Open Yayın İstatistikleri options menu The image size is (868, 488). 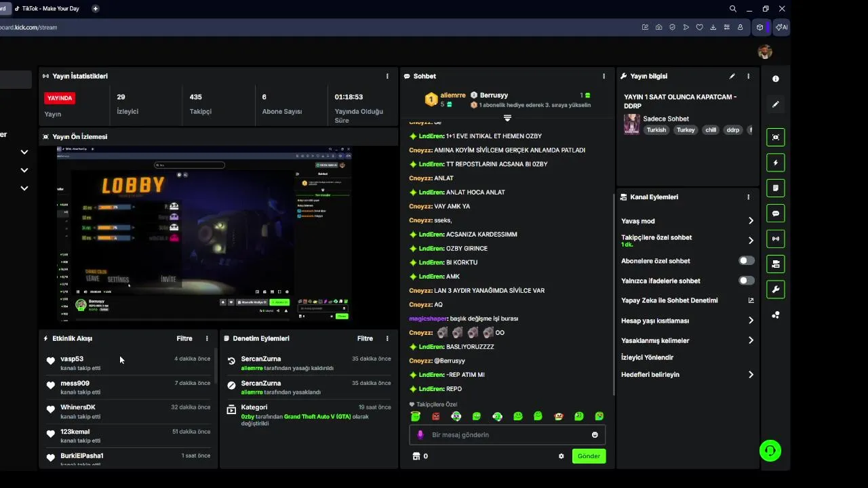tap(388, 76)
